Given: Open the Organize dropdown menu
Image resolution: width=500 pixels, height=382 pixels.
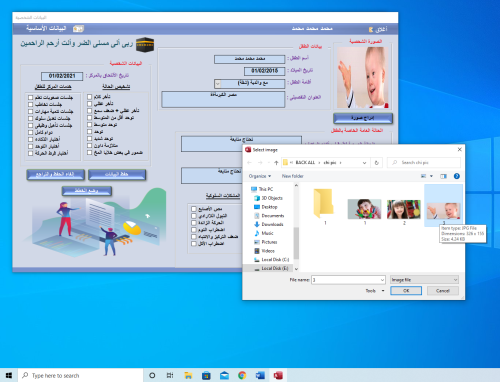Looking at the screenshot, I should pos(260,176).
